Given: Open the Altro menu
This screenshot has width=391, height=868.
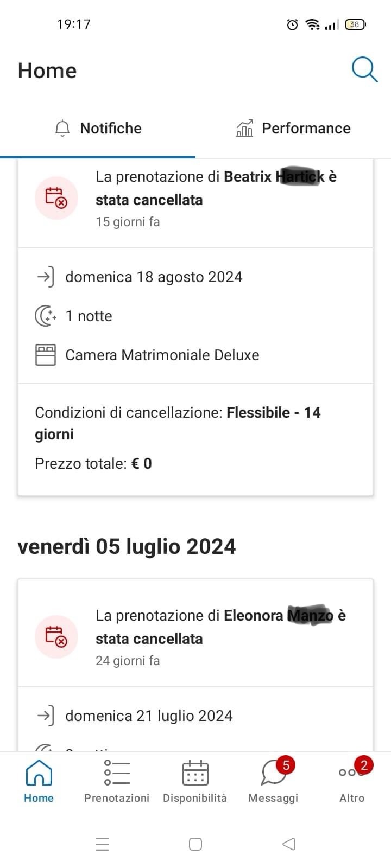Looking at the screenshot, I should (351, 781).
